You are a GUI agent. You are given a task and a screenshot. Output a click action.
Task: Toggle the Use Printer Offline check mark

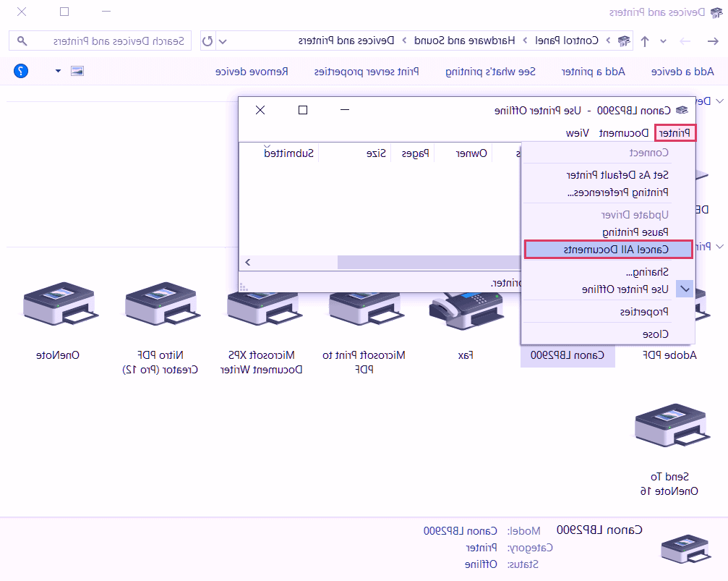(x=685, y=289)
